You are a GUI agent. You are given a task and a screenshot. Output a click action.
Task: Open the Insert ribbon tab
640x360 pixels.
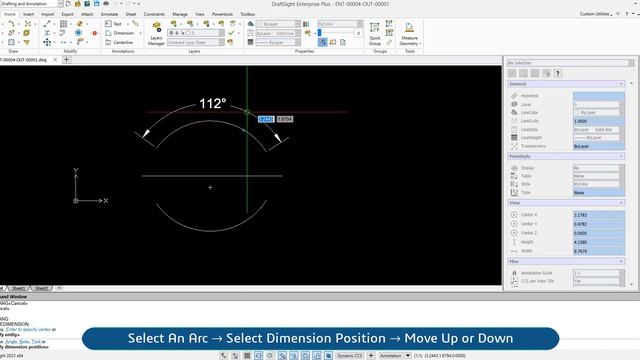(29, 14)
